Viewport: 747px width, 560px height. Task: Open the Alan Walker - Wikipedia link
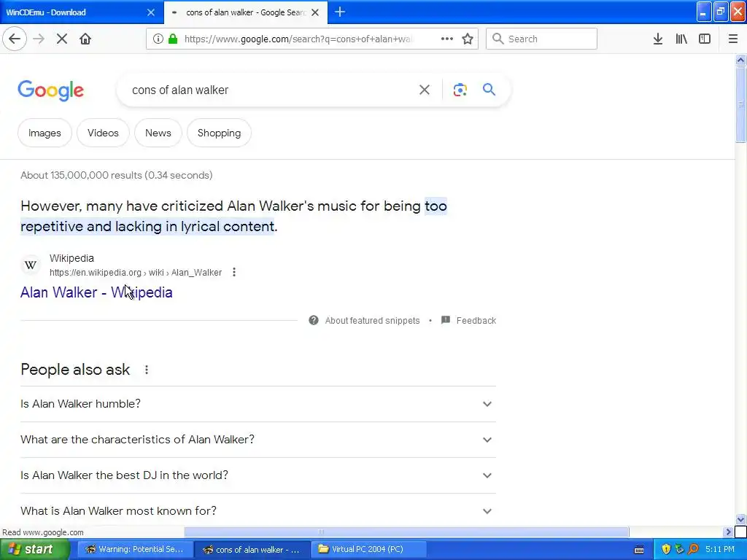point(96,292)
